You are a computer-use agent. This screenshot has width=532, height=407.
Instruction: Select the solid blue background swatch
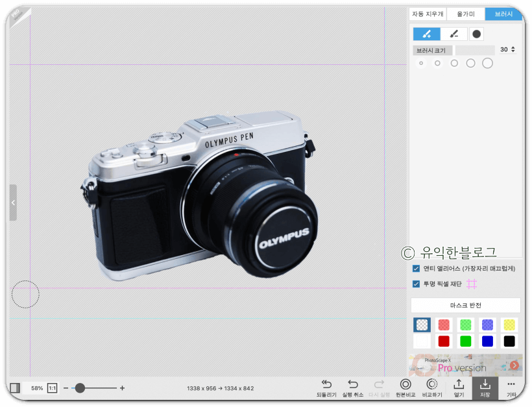(487, 341)
